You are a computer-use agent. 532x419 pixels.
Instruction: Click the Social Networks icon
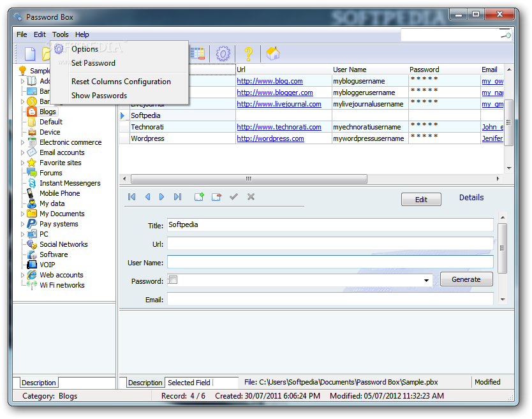32,244
